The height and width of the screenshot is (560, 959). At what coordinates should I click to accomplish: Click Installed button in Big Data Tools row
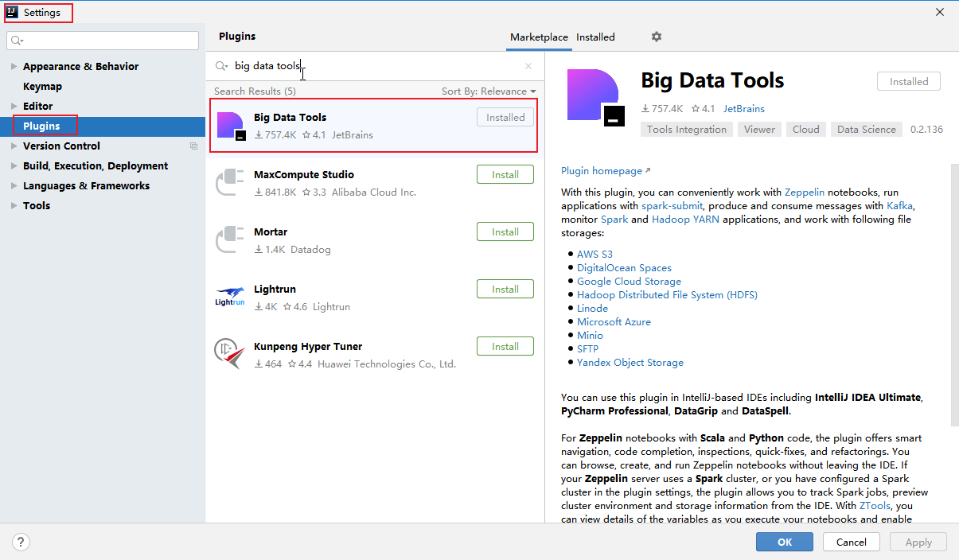[505, 118]
